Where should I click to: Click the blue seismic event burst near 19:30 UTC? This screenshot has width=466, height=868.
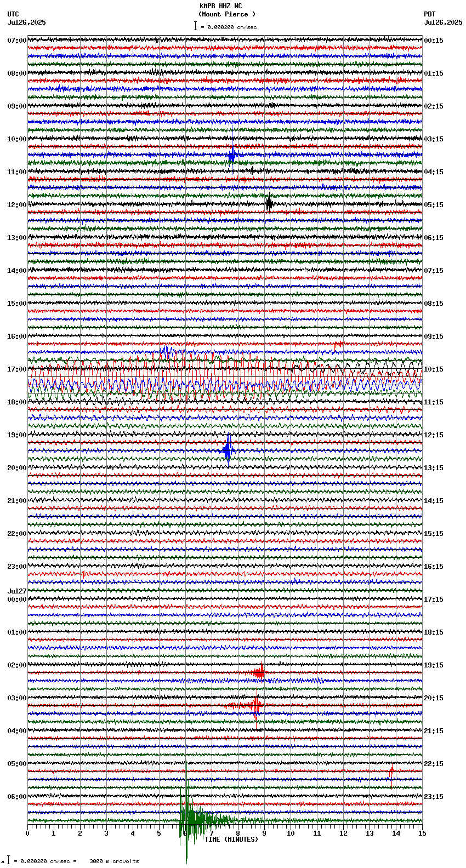229,450
